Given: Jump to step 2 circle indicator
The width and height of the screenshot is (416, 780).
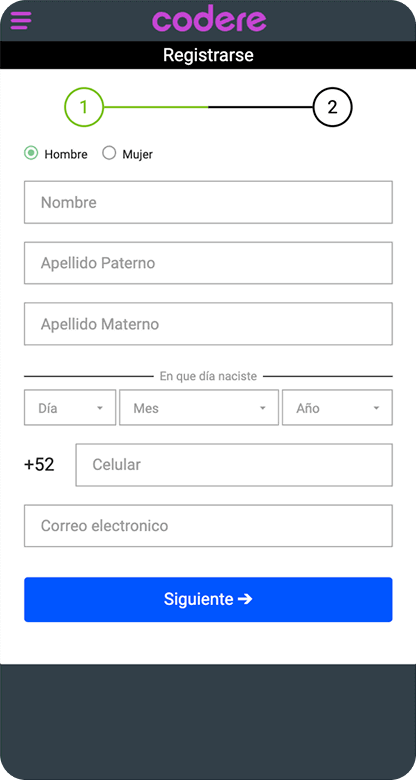Looking at the screenshot, I should (x=332, y=107).
